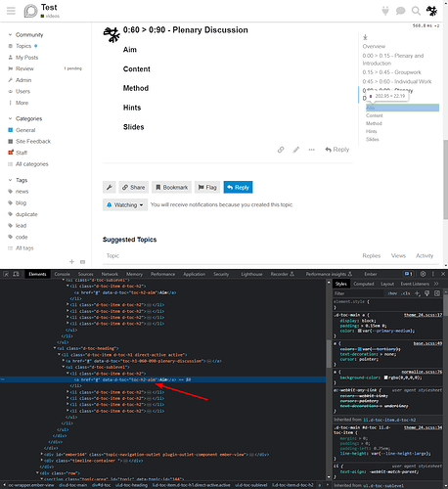This screenshot has width=448, height=489.
Task: Open the Watching notification dropdown
Action: pos(125,204)
